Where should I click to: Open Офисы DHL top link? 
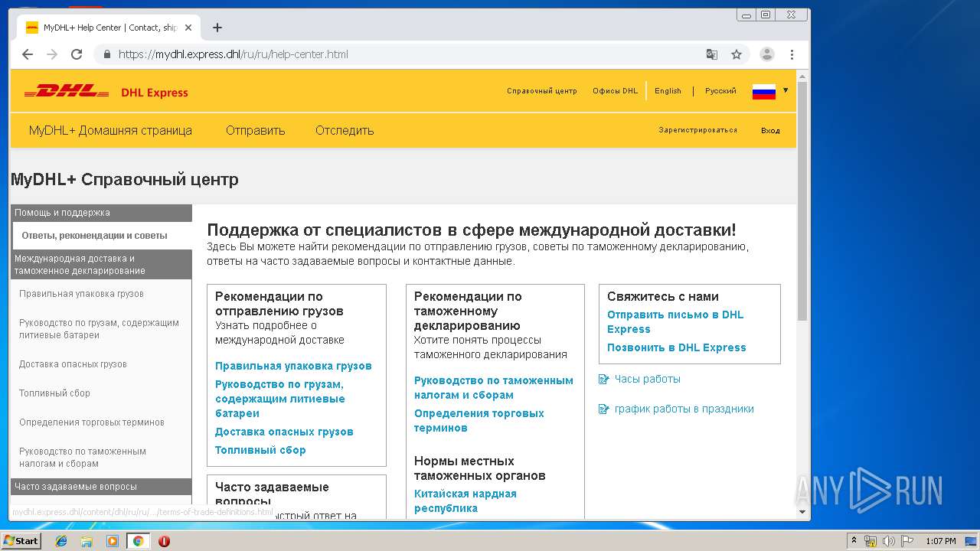(615, 90)
